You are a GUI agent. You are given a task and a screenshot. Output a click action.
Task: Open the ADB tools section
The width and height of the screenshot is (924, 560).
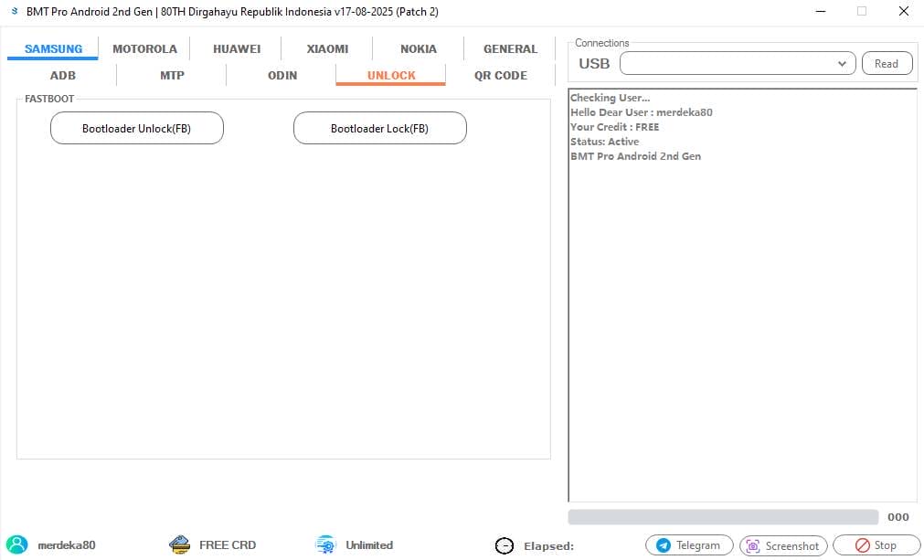pos(62,75)
